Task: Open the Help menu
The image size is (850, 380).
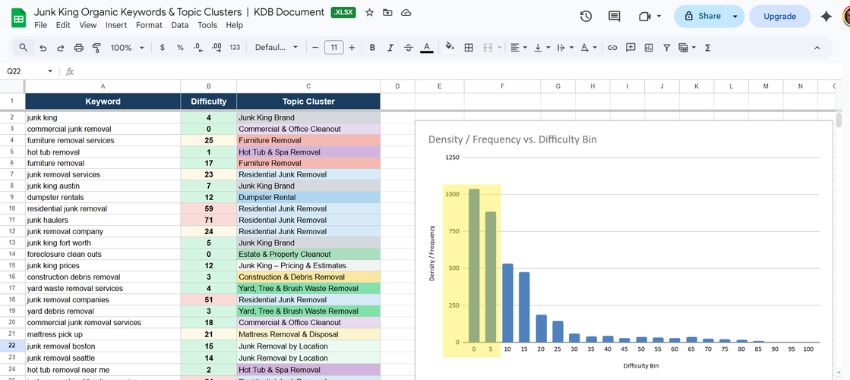Action: 234,25
